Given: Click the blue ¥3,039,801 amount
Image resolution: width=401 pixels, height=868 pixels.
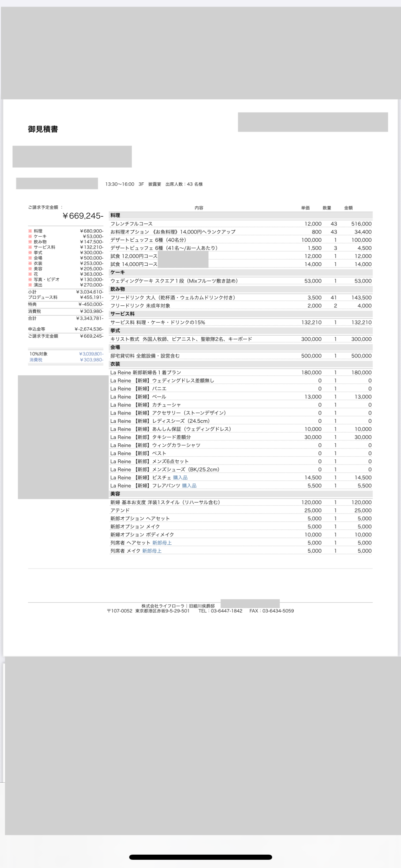Looking at the screenshot, I should coord(91,354).
